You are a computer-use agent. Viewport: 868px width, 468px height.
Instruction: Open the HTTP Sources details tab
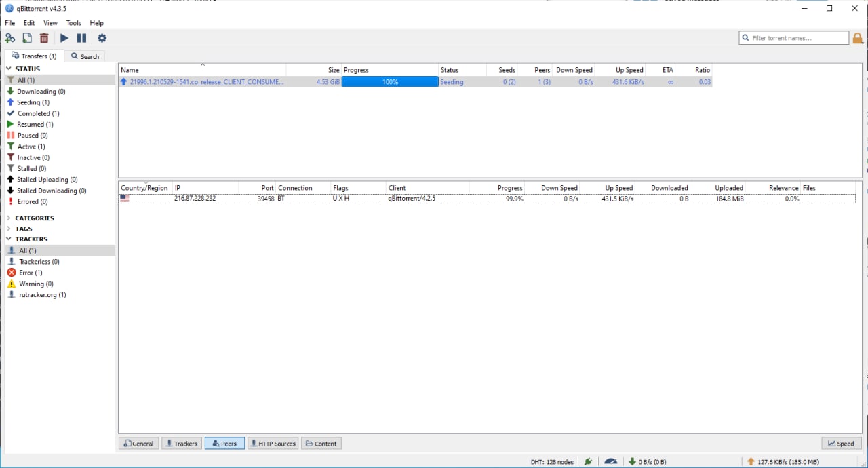(x=273, y=444)
